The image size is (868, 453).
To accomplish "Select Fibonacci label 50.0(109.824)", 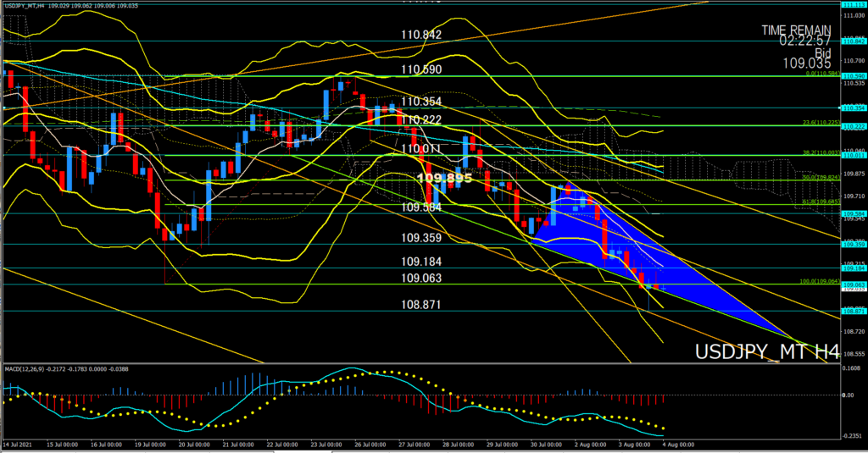I will (x=821, y=177).
